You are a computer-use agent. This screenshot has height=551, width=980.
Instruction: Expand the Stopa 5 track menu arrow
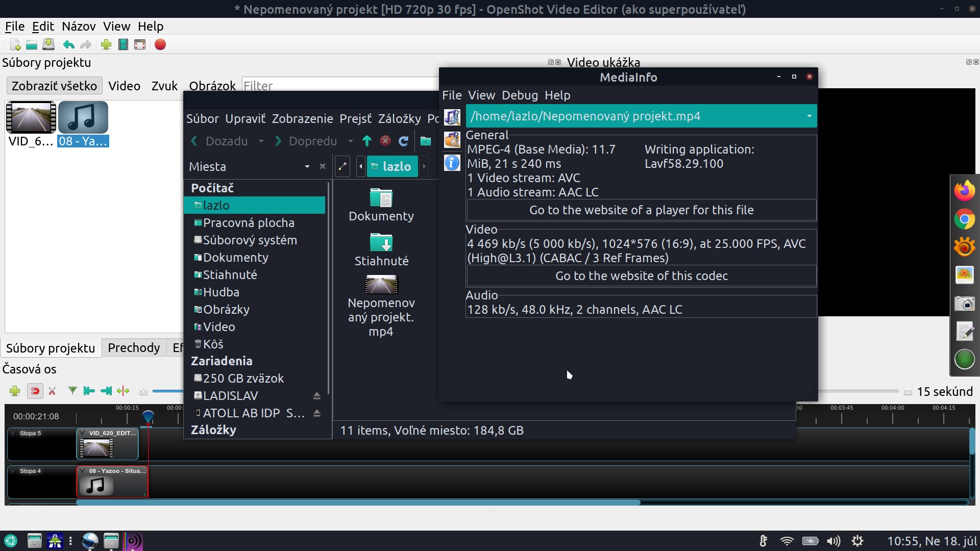pyautogui.click(x=13, y=433)
